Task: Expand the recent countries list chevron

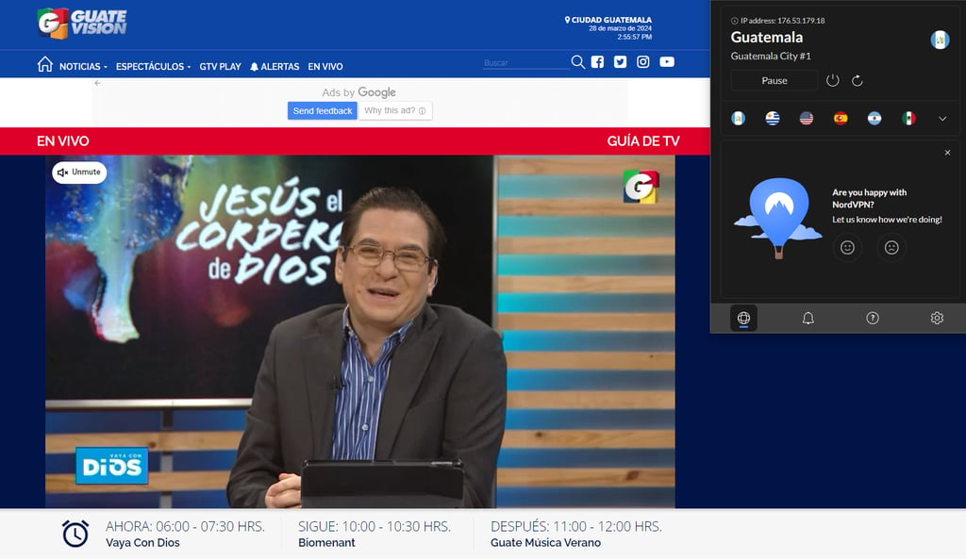Action: [942, 119]
